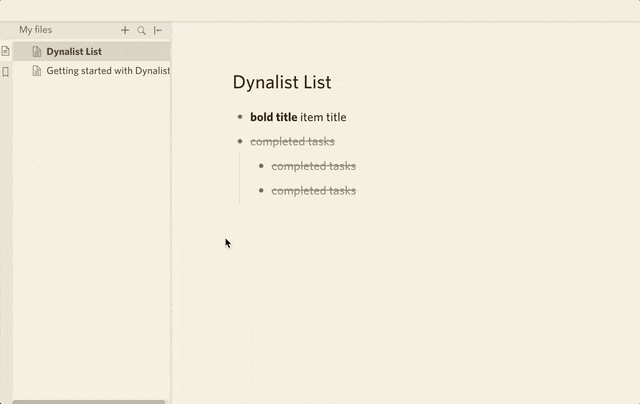This screenshot has height=404, width=640.
Task: Click the bullet of the first nested completed task
Action: click(x=261, y=166)
